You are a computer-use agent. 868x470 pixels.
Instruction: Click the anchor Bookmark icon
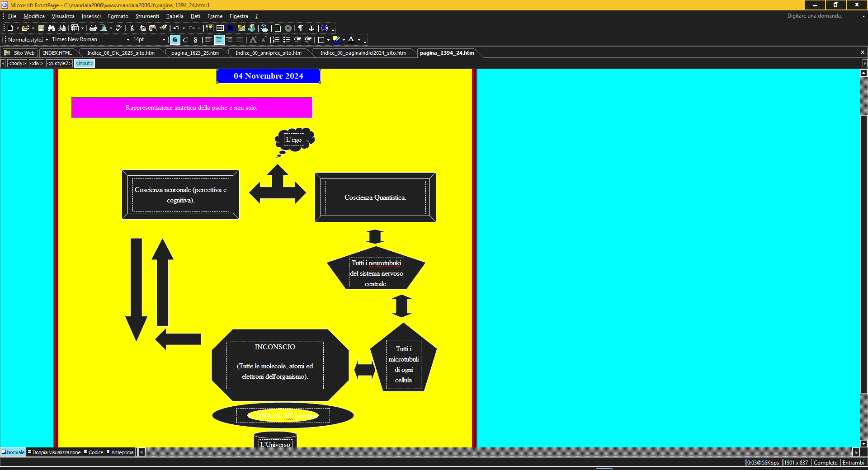[311, 28]
